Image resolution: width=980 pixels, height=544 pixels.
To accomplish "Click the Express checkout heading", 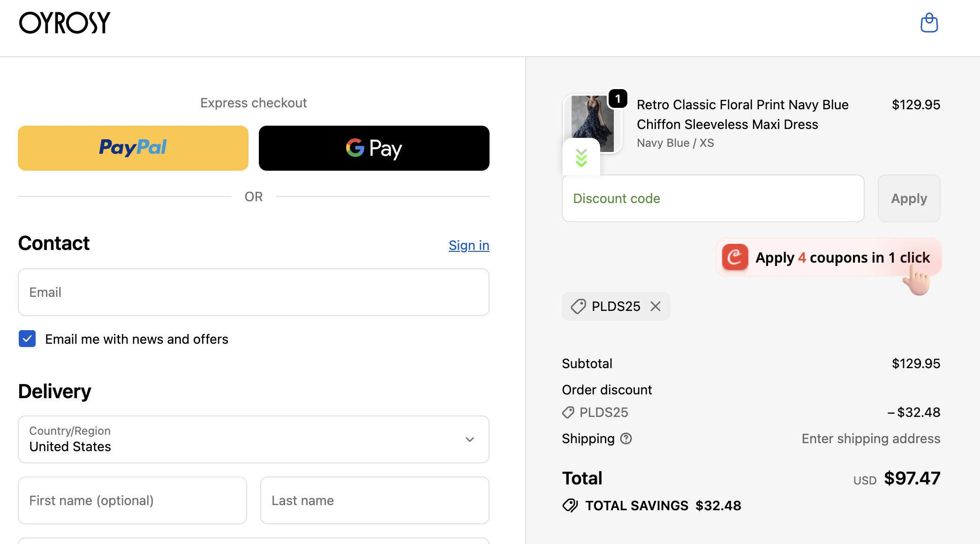I will pos(254,103).
